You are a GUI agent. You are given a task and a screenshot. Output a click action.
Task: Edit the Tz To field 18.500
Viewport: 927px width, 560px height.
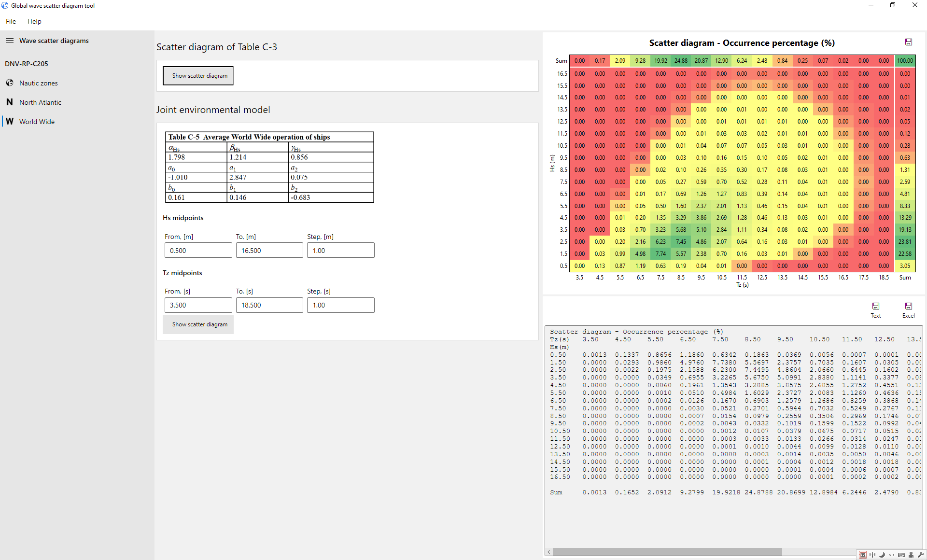(269, 305)
